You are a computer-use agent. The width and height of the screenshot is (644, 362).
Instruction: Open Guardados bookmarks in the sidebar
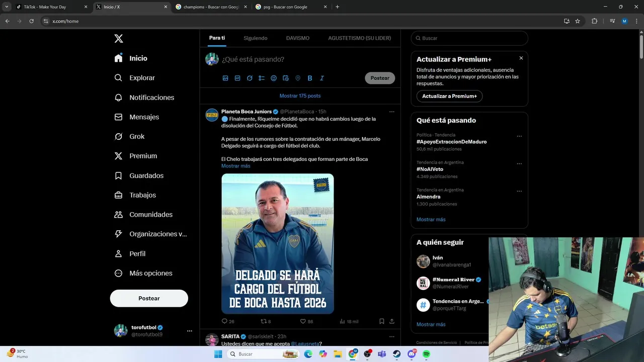click(x=139, y=175)
